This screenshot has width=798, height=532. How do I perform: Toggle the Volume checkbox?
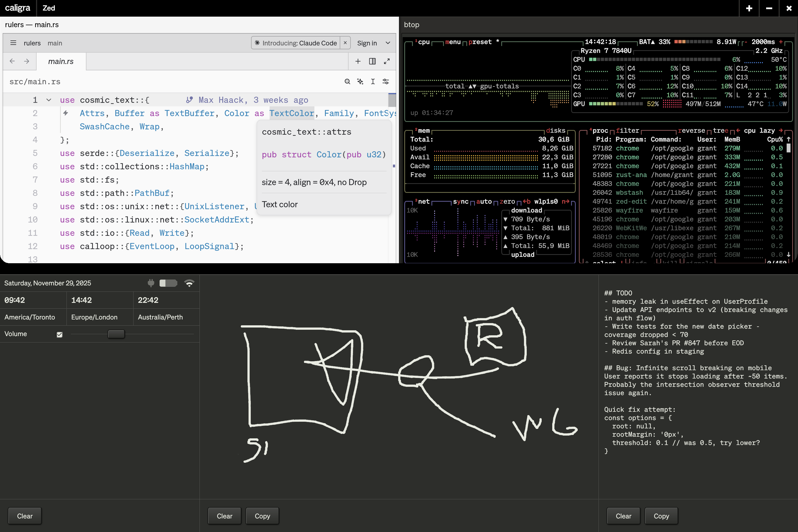59,334
